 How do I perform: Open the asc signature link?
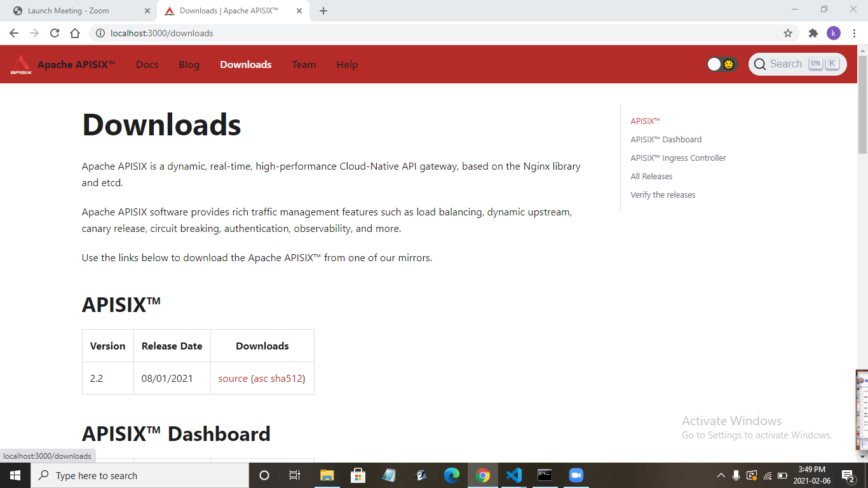261,378
